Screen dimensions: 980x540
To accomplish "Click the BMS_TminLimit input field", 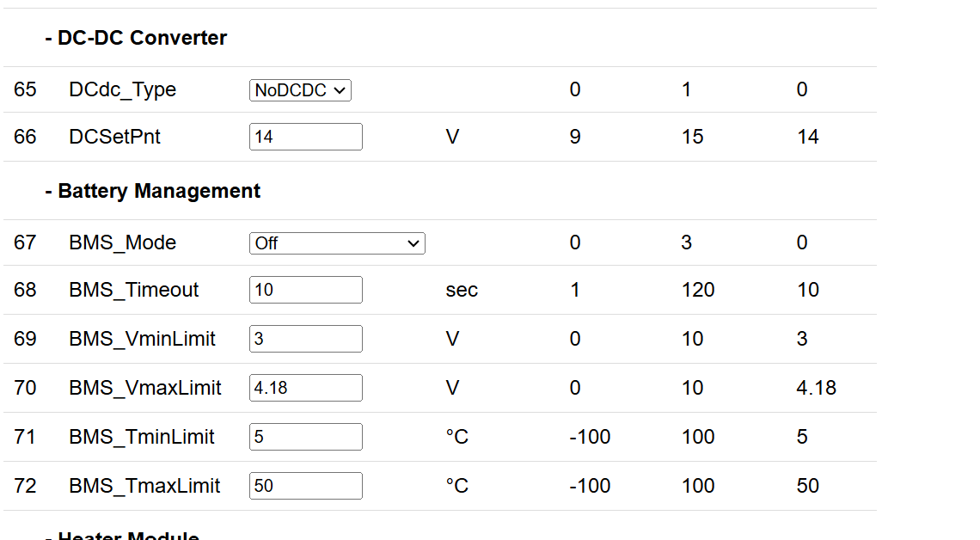I will pos(305,437).
